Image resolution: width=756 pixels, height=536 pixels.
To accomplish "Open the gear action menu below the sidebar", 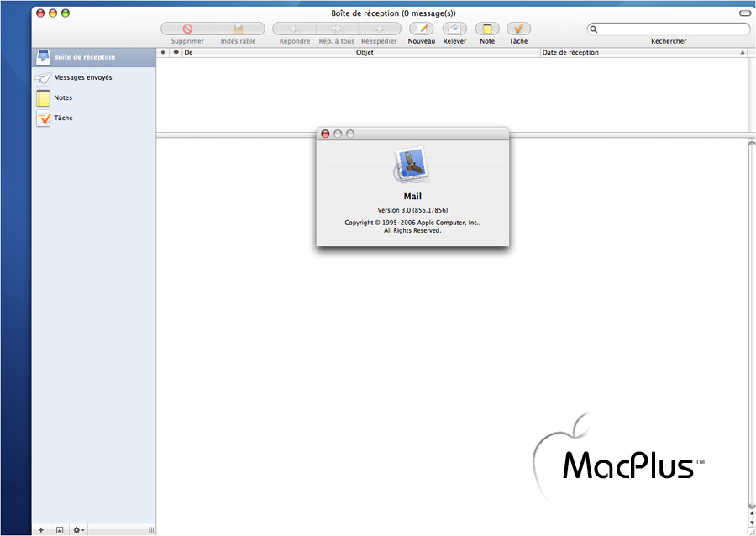I will [78, 530].
